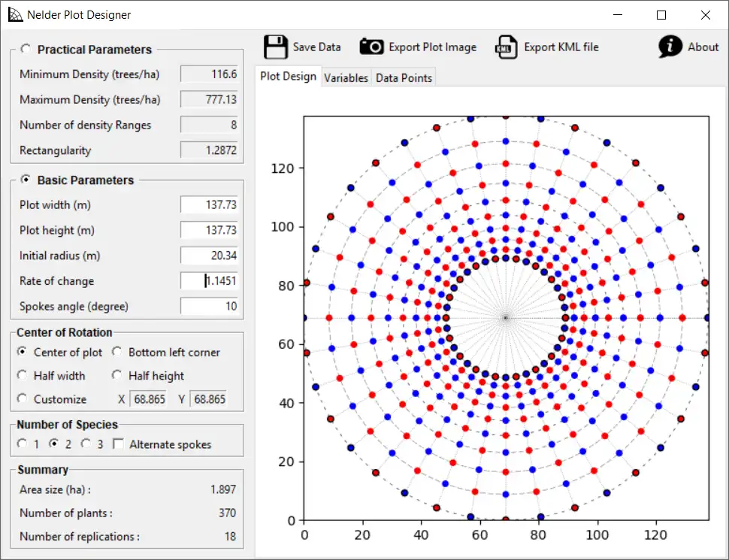Viewport: 729px width, 560px height.
Task: Set number of species to 1
Action: pos(22,443)
